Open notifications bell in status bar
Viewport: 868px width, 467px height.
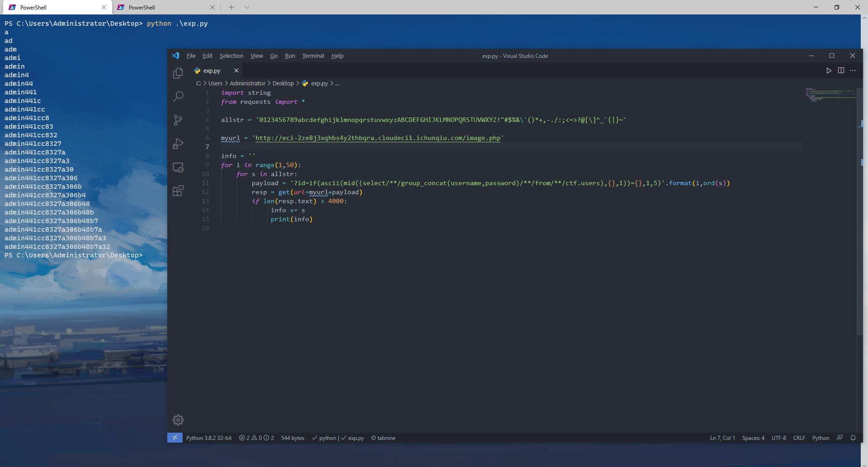(853, 438)
